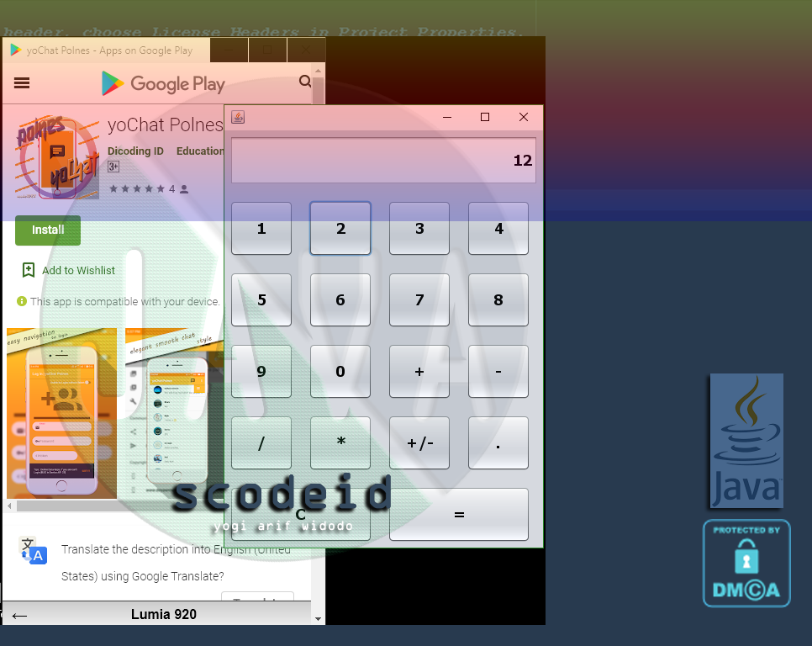Click the Java logo badge on the desktop

(746, 440)
